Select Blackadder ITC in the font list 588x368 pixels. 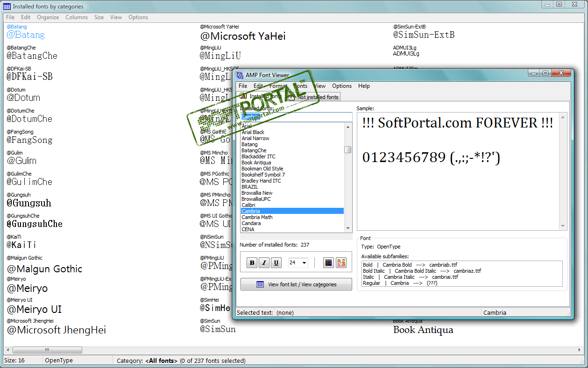(292, 156)
